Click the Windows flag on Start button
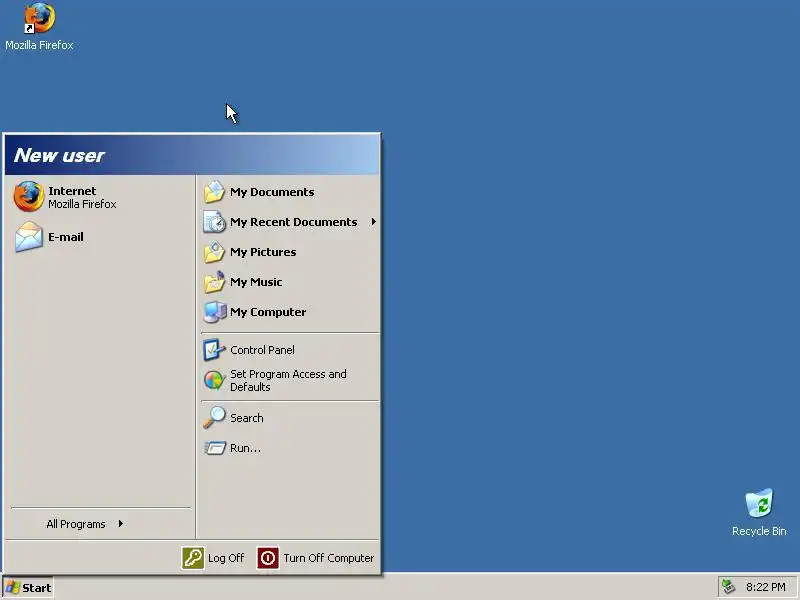The image size is (800, 600). [x=13, y=587]
